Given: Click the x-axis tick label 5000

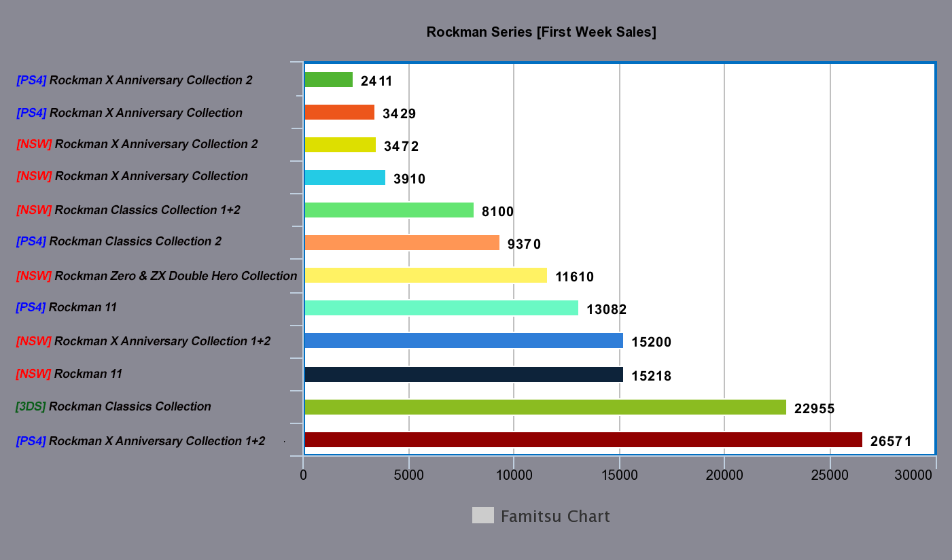Looking at the screenshot, I should [x=408, y=476].
